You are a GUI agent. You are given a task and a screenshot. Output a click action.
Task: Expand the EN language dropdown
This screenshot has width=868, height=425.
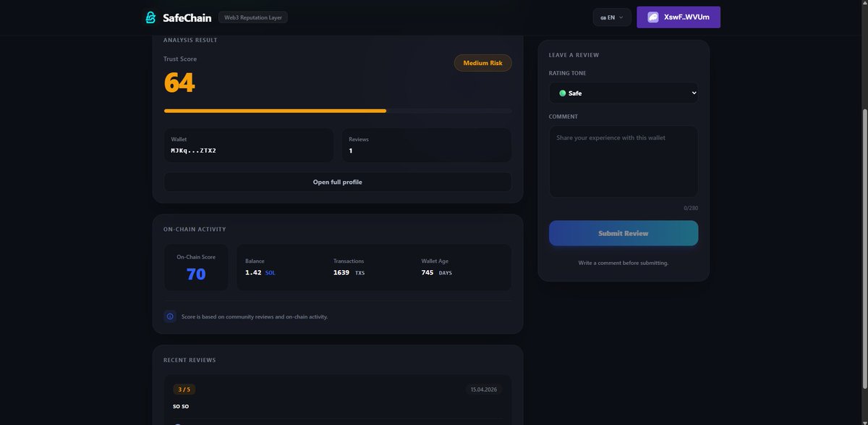click(612, 17)
